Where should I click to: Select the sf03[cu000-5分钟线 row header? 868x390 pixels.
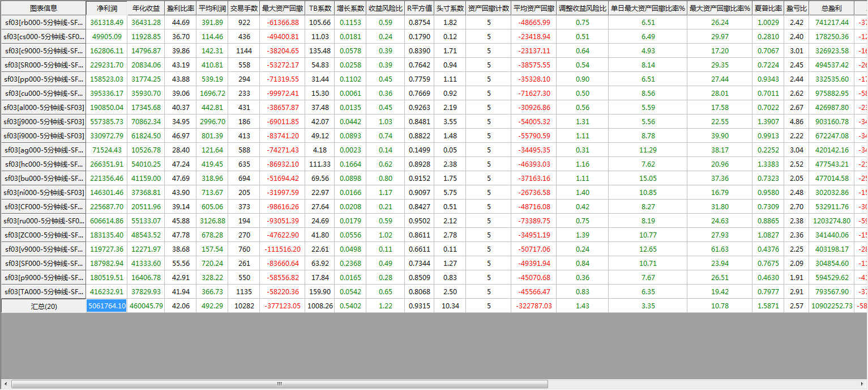[44, 94]
